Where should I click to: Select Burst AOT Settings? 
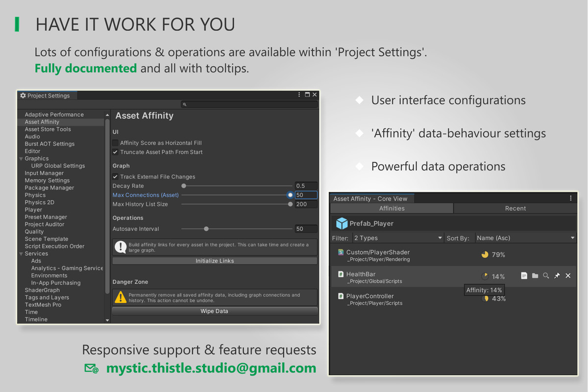tap(49, 144)
